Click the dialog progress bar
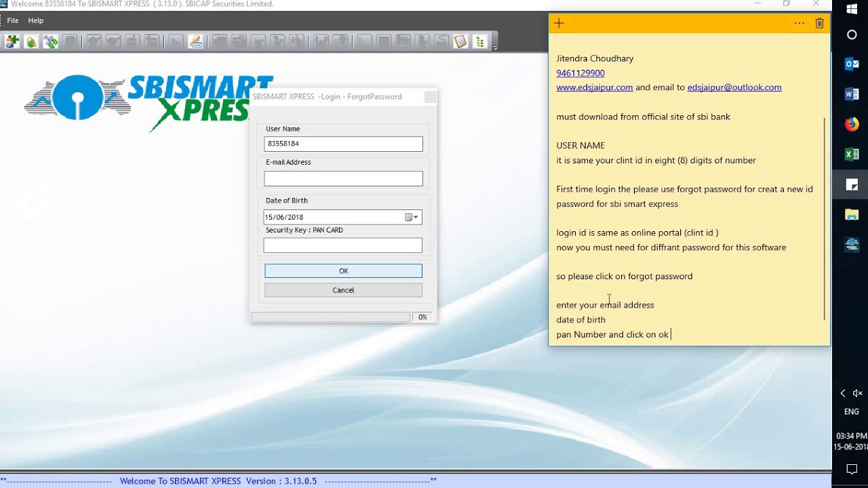The height and width of the screenshot is (488, 868). 330,317
